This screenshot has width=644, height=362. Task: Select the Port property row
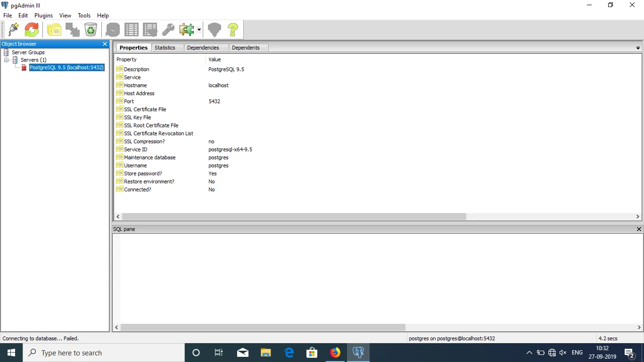pos(377,101)
